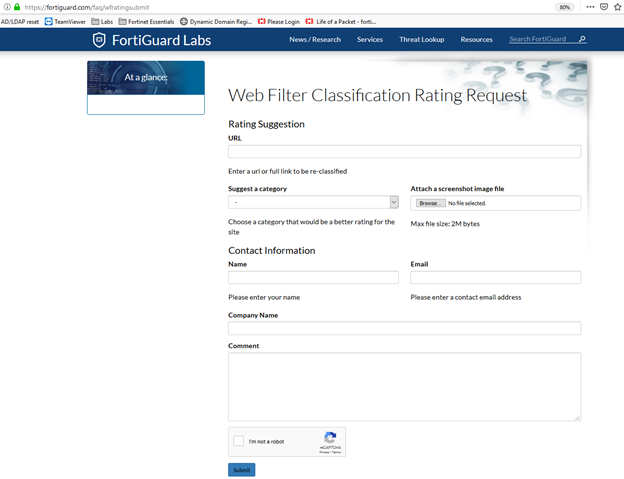
Task: Click the "Contact Information" heading
Action: [271, 251]
